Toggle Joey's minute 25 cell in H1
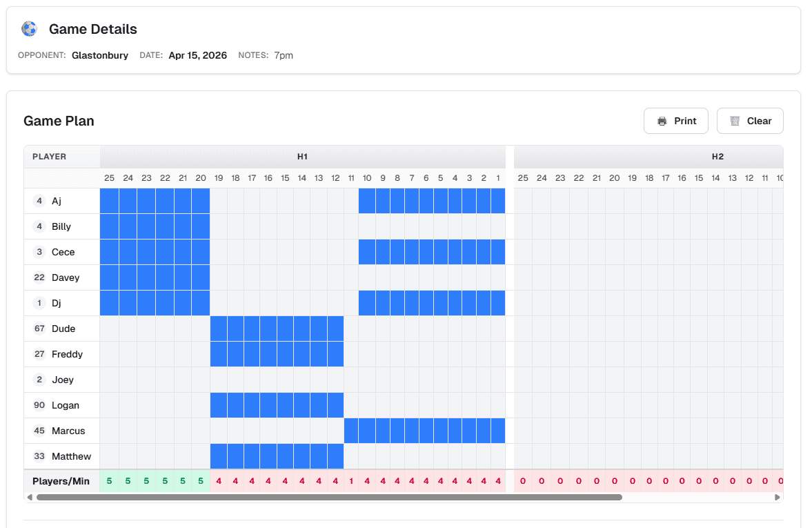The image size is (812, 528). pyautogui.click(x=109, y=380)
